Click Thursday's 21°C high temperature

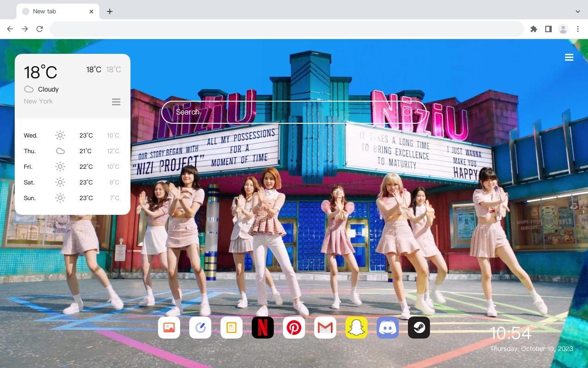(x=86, y=151)
